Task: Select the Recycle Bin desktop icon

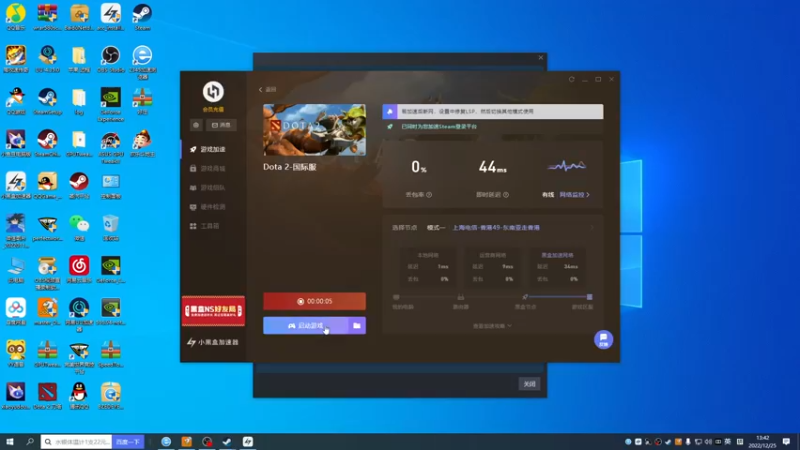Action: (111, 228)
